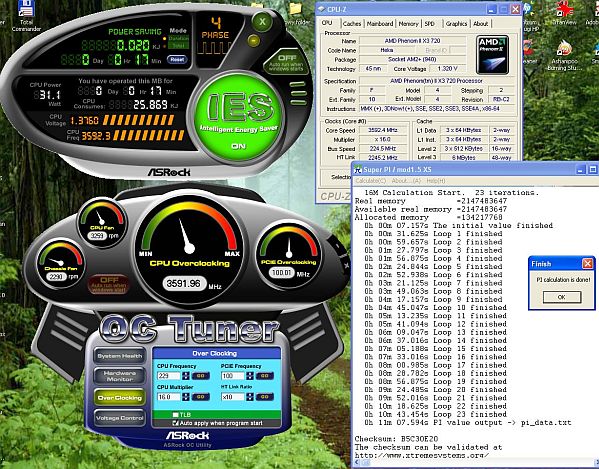Image resolution: width=599 pixels, height=469 pixels.
Task: Click the 4 Phase indicator display
Action: (216, 36)
